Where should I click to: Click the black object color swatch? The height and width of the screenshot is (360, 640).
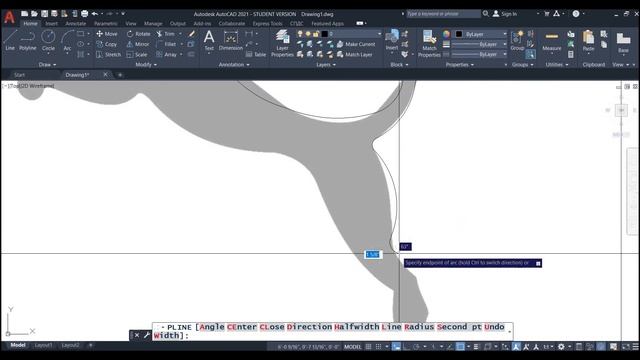(x=459, y=34)
